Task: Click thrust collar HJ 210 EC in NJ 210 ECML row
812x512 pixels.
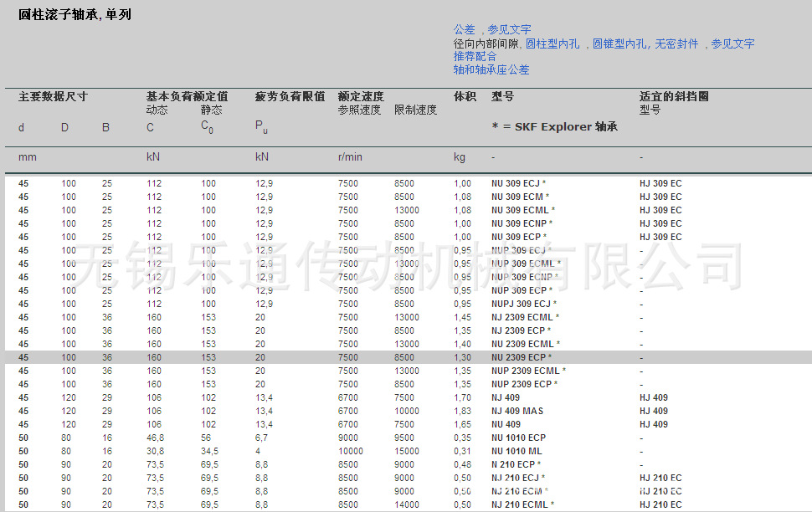Action: click(x=660, y=504)
